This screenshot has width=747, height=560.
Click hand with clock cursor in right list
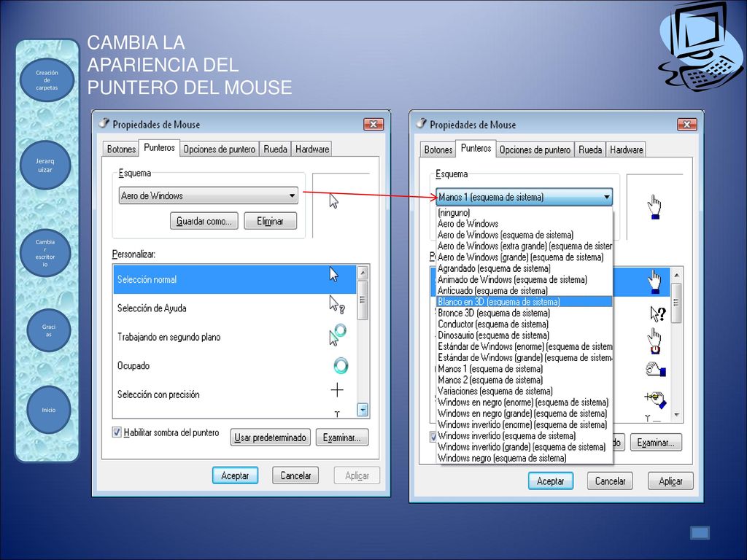click(x=654, y=341)
